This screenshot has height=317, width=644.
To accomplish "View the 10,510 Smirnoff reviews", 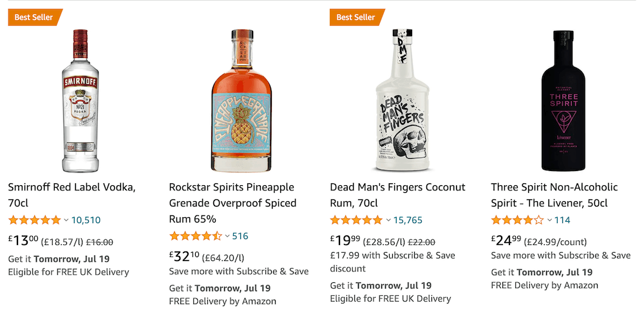I will click(86, 220).
